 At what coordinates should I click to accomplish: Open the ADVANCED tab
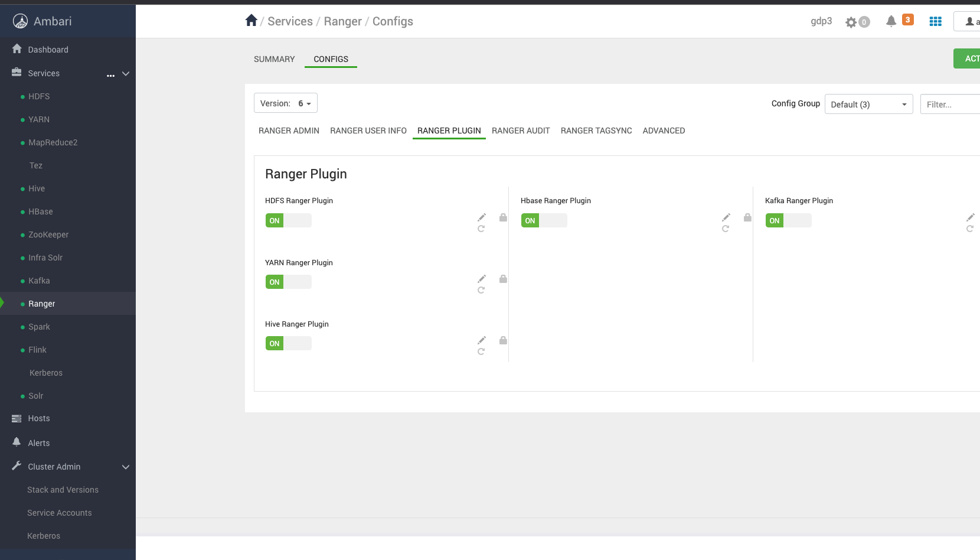(664, 131)
